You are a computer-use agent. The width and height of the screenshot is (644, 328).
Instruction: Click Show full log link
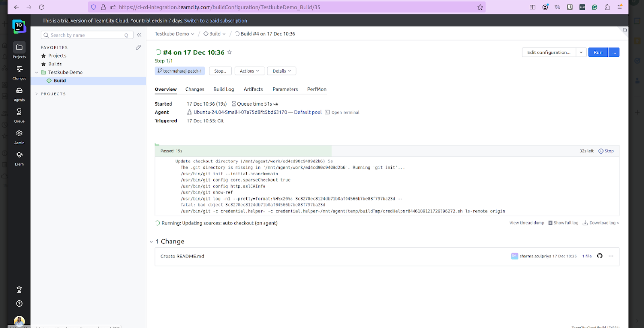(563, 223)
